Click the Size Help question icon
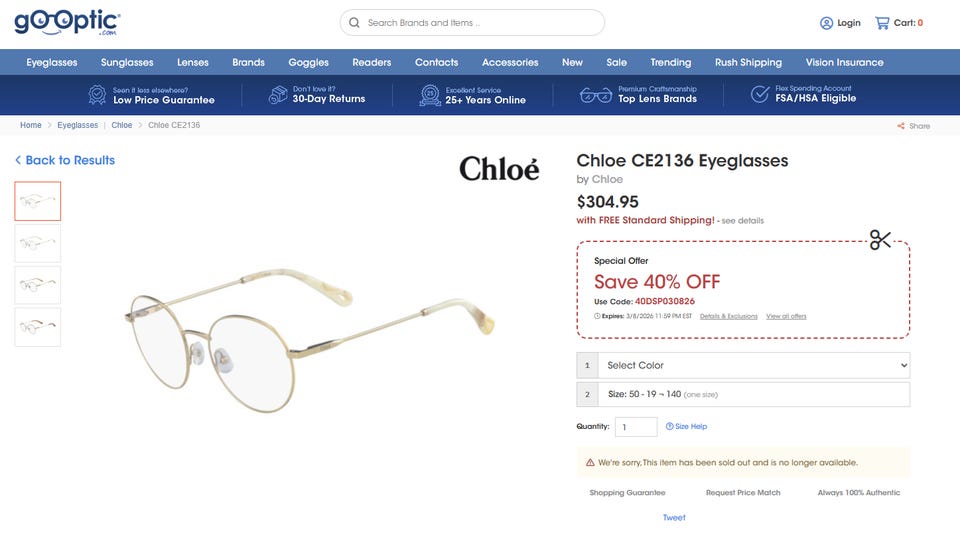Viewport: 960px width, 535px height. (x=670, y=427)
